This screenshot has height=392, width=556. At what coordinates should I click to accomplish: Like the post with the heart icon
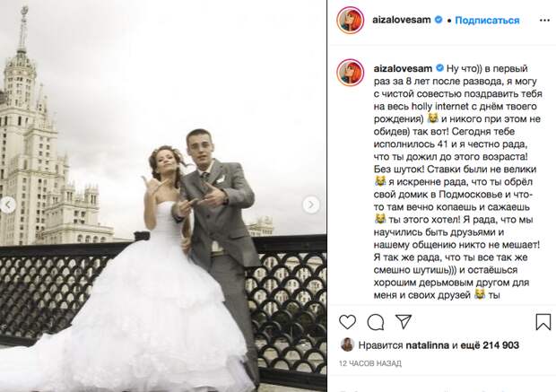pos(348,322)
